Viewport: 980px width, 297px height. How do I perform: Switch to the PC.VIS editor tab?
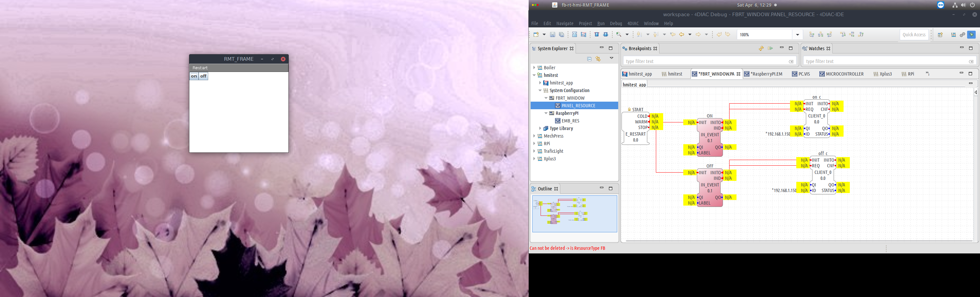[801, 74]
